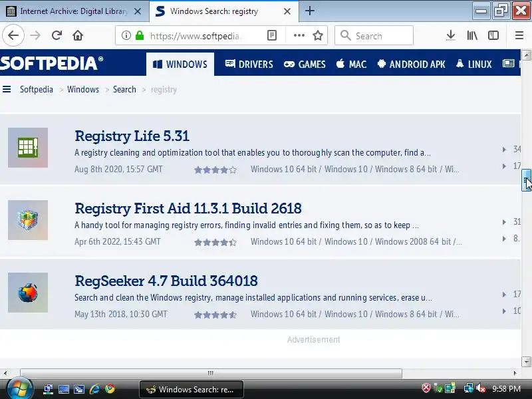Click the horizontal scrollbar left arrow
Screen dimensions: 532x399
click(x=5, y=373)
